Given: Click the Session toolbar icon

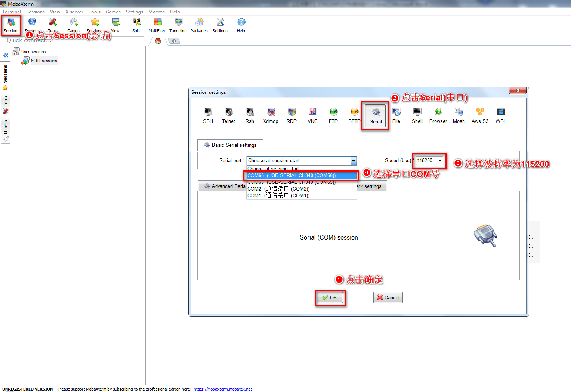Looking at the screenshot, I should [x=11, y=25].
